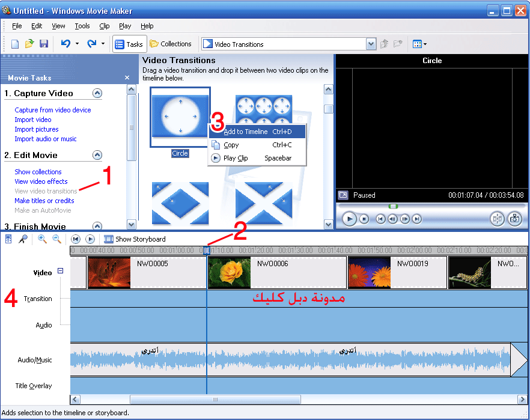The width and height of the screenshot is (530, 420).
Task: Split the clip at current frame
Action: click(x=497, y=219)
